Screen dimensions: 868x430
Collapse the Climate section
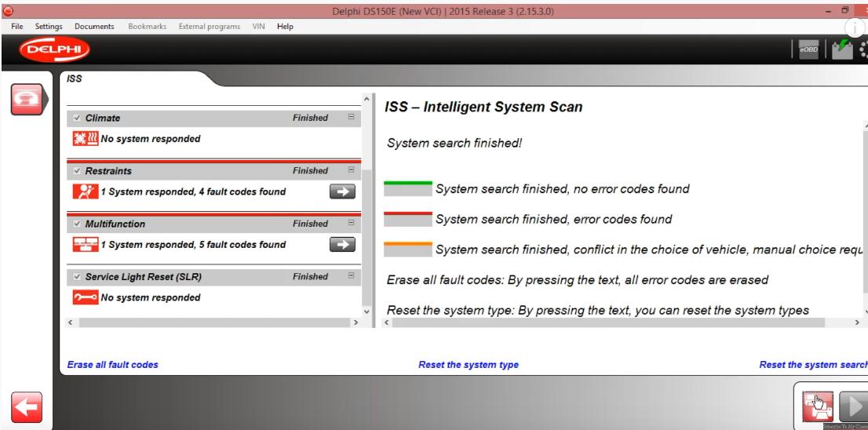pyautogui.click(x=351, y=117)
